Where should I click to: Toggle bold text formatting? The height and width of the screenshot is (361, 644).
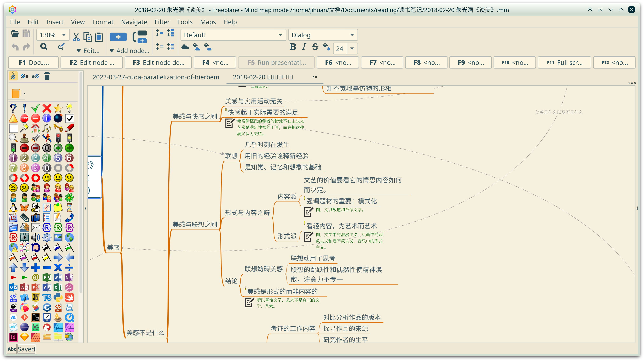click(293, 47)
